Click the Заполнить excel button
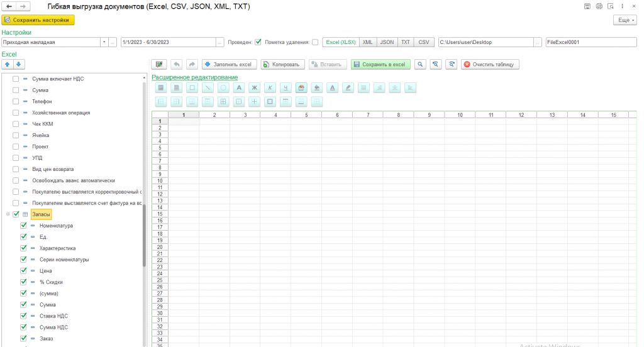Image resolution: width=644 pixels, height=347 pixels. (x=229, y=65)
